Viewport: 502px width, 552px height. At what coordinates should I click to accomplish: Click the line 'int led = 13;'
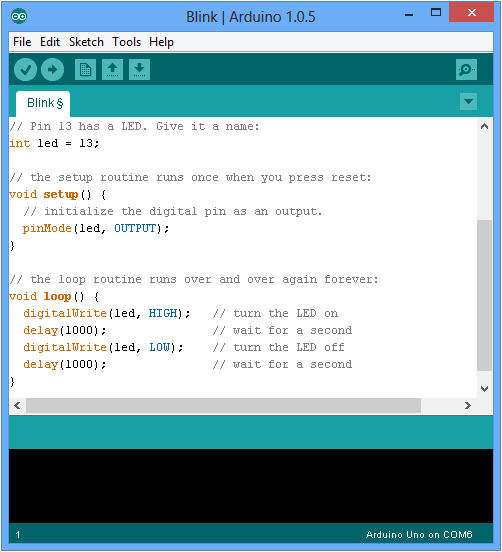(54, 143)
